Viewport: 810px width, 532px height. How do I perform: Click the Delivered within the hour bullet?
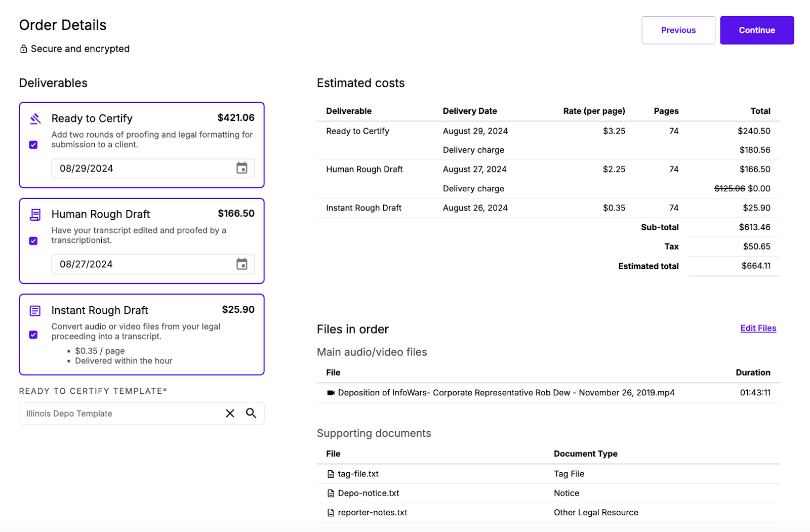click(124, 361)
